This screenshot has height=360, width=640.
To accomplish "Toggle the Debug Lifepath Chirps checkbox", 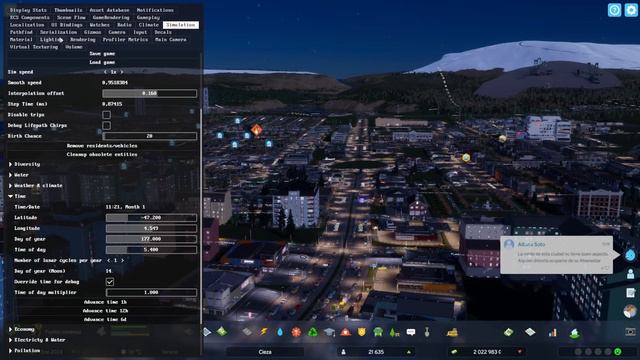I will point(107,125).
